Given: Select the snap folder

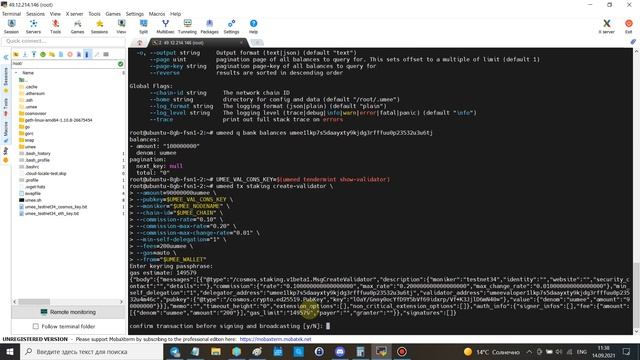Looking at the screenshot, I should click(x=27, y=140).
